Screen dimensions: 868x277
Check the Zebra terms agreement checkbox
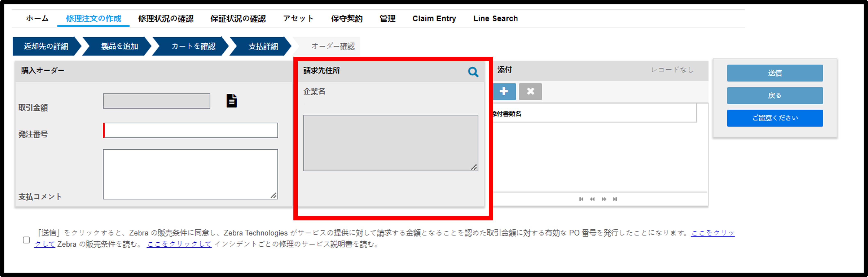26,240
